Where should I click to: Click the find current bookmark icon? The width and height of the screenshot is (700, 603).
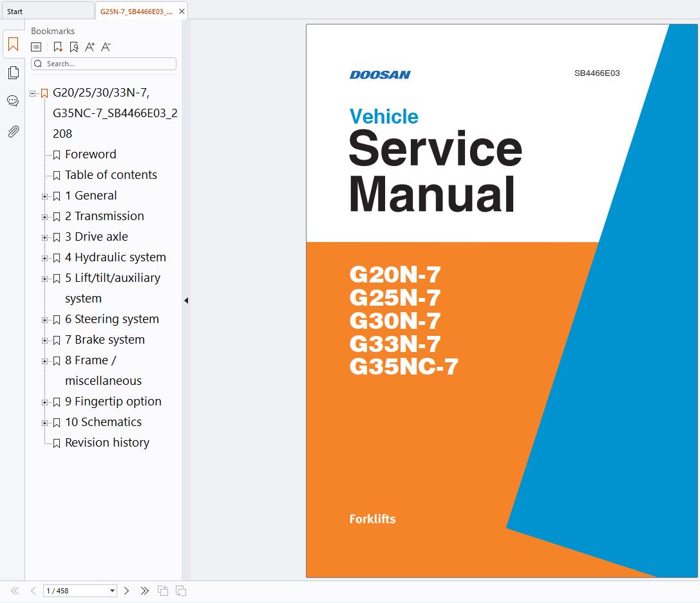click(74, 47)
